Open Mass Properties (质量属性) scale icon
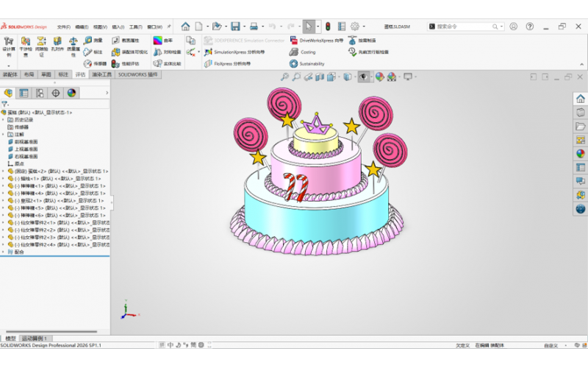 (73, 46)
